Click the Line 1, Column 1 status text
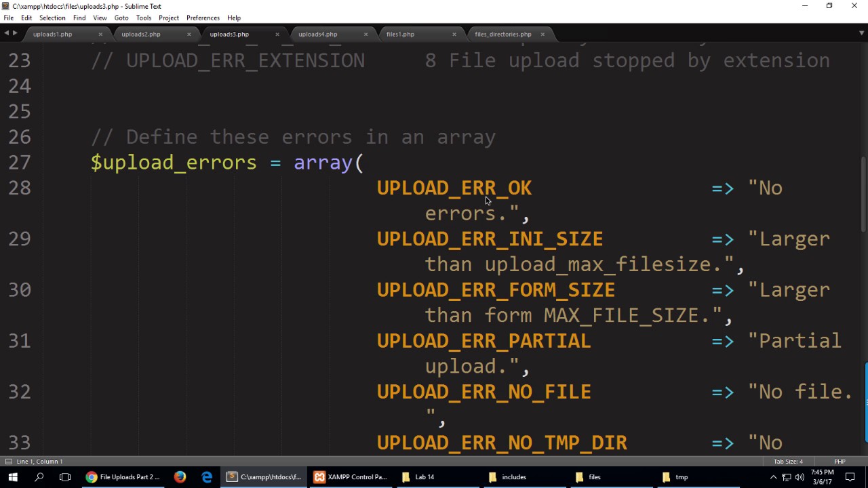Image resolution: width=868 pixels, height=488 pixels. (39, 462)
